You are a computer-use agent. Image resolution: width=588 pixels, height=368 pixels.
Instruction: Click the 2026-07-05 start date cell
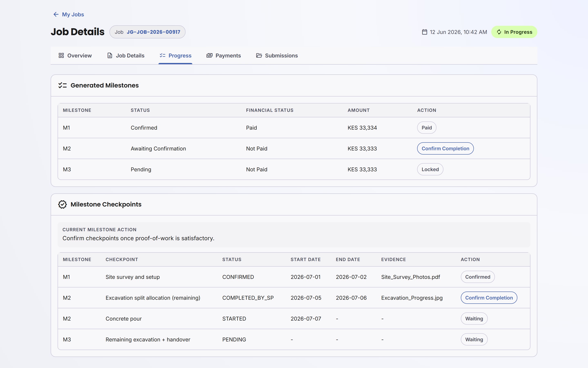pyautogui.click(x=306, y=298)
